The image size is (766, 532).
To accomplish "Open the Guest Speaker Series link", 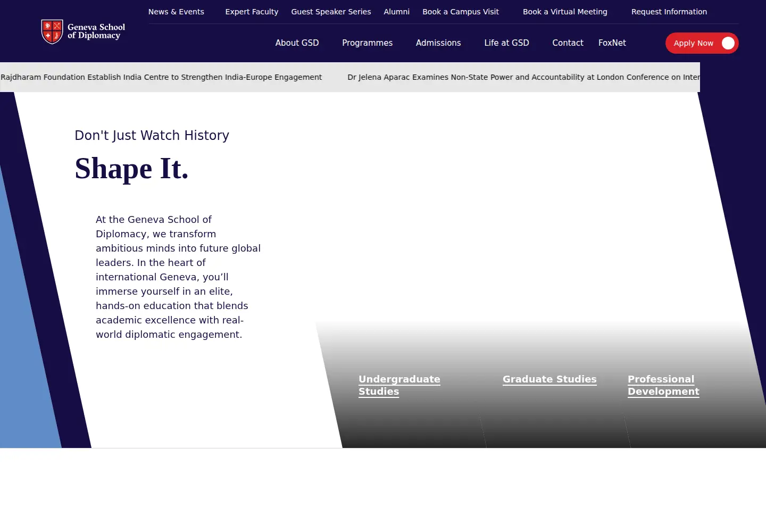I will coord(331,12).
